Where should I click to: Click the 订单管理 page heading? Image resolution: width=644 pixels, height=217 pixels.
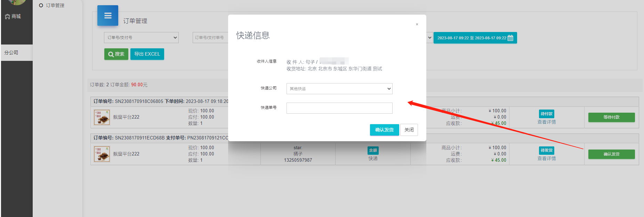pos(135,21)
